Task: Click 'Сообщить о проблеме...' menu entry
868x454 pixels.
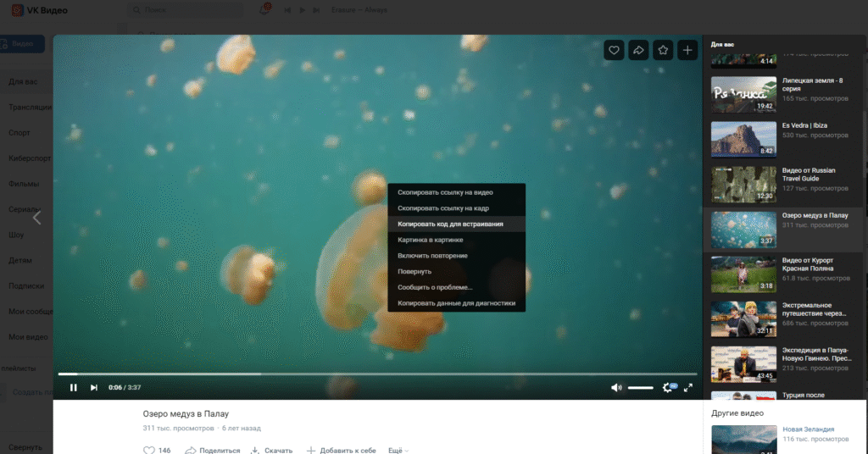Action: pos(435,287)
